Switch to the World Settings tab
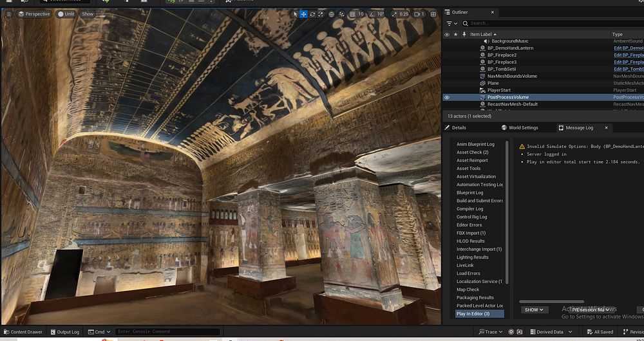 (520, 127)
